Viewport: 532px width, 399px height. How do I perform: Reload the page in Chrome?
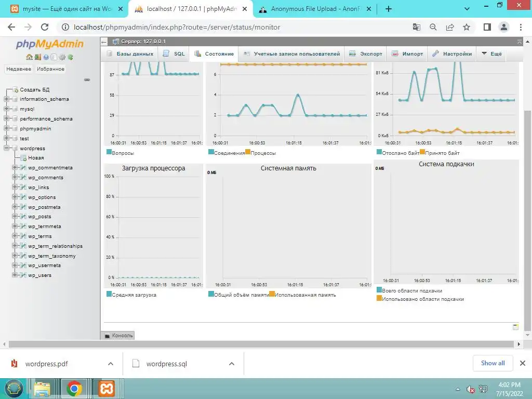[x=45, y=27]
